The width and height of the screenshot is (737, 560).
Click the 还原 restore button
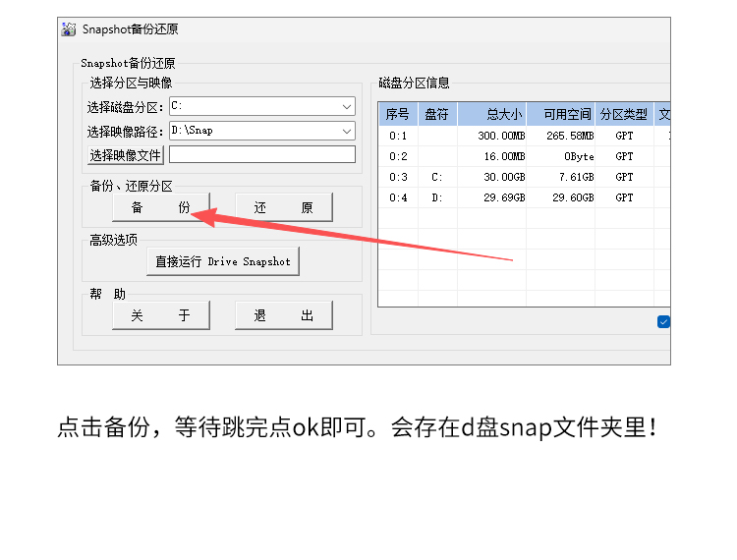[283, 207]
